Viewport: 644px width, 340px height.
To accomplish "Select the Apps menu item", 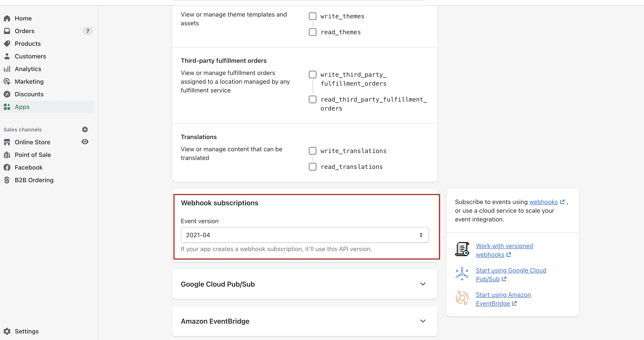I will pos(22,107).
